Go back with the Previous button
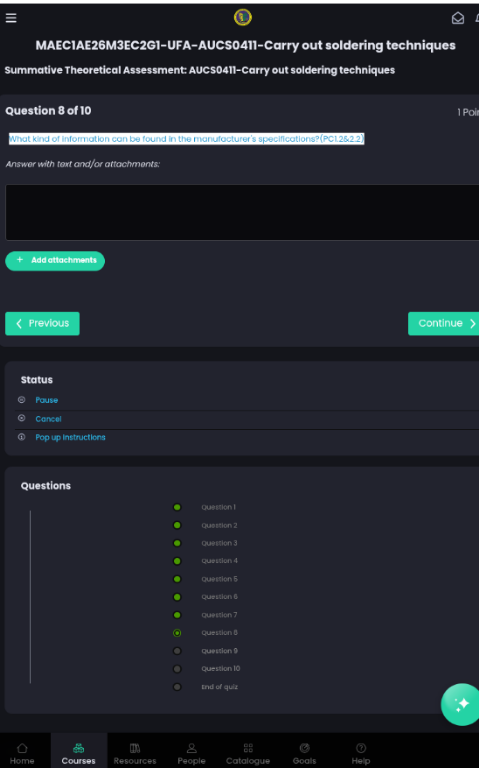Screen dimensions: 479x768 click(42, 323)
